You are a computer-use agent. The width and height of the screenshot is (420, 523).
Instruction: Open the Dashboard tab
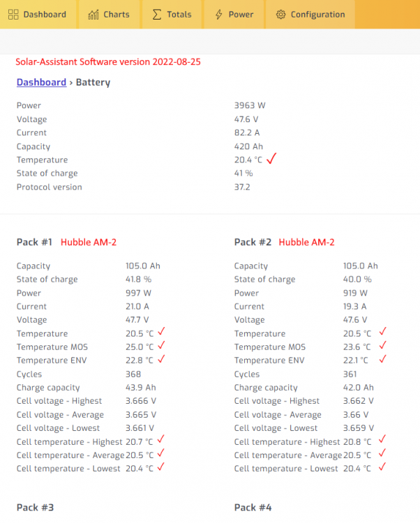coord(38,15)
